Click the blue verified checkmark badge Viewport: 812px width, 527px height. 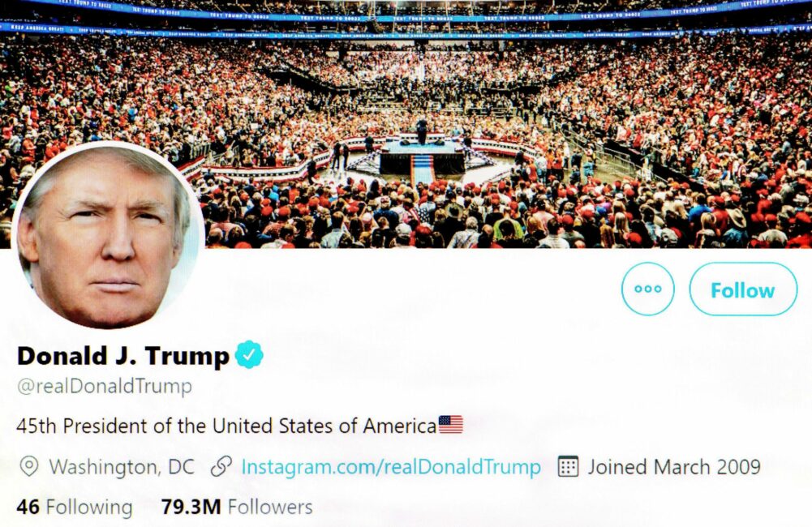pos(249,354)
